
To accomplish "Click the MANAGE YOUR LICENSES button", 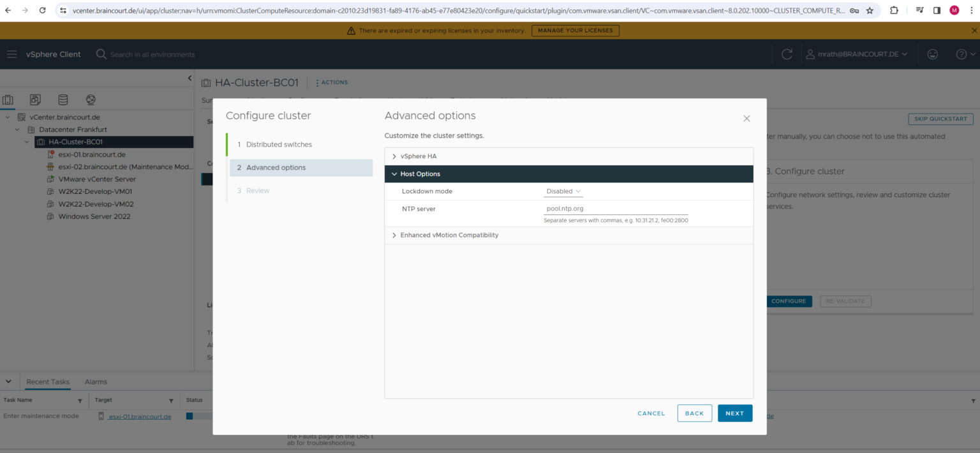I will tap(575, 30).
